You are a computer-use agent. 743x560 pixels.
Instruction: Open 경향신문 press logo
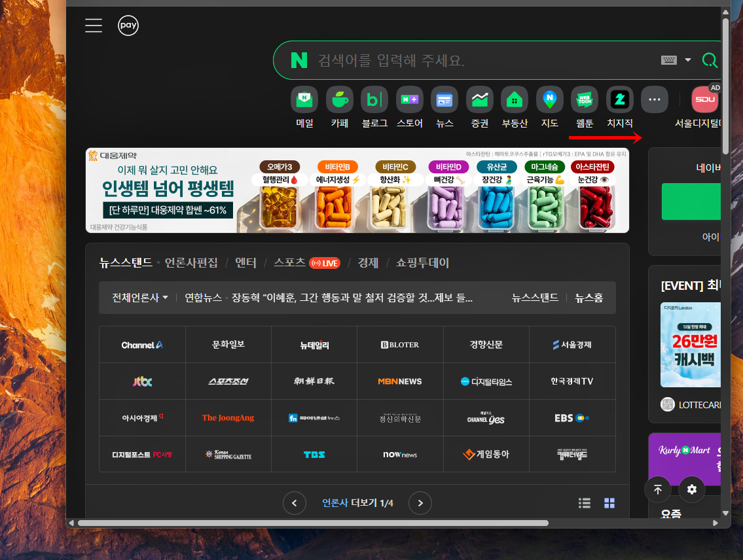point(486,345)
